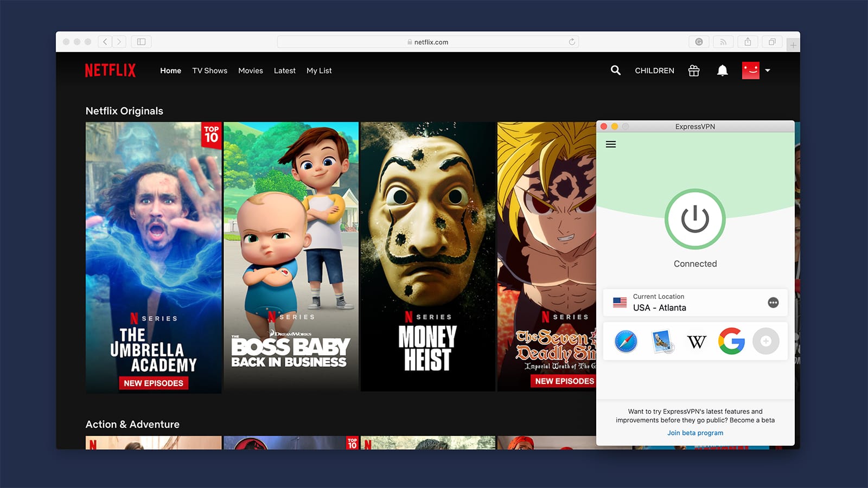868x488 pixels.
Task: Launch Mail shortcut in ExpressVPN
Action: (x=662, y=342)
